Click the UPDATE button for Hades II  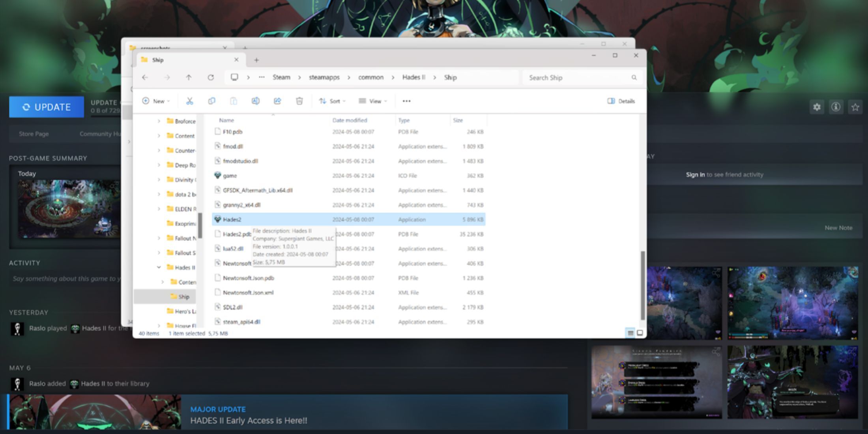point(46,107)
